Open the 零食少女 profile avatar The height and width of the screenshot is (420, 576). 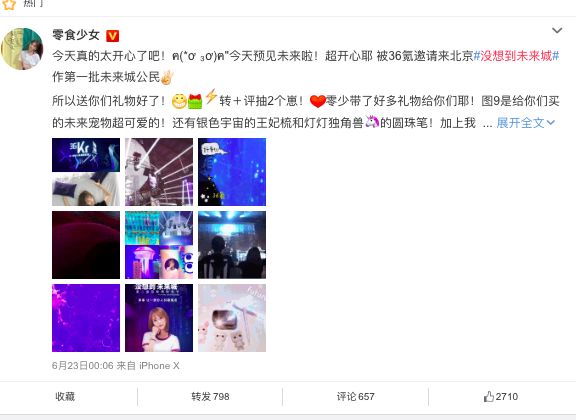22,49
